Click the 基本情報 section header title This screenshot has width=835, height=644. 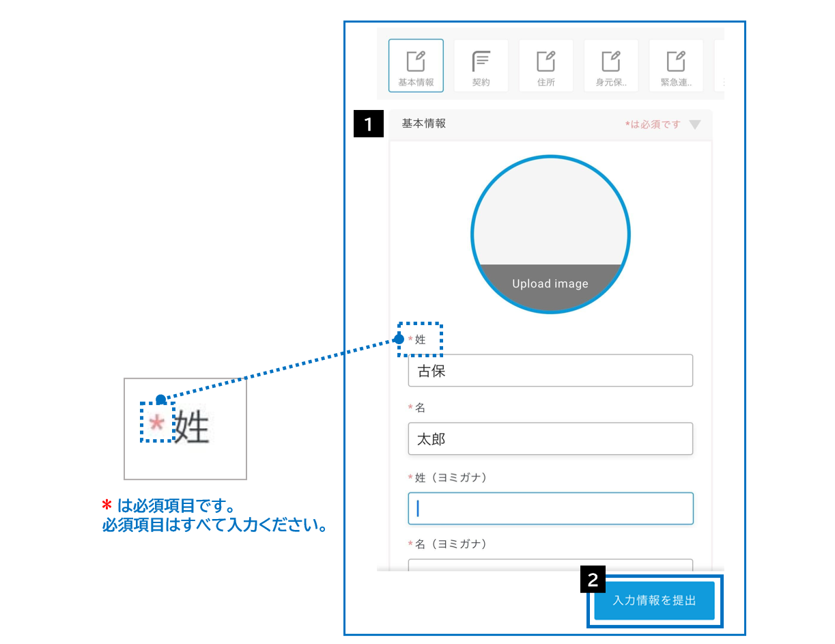click(424, 124)
